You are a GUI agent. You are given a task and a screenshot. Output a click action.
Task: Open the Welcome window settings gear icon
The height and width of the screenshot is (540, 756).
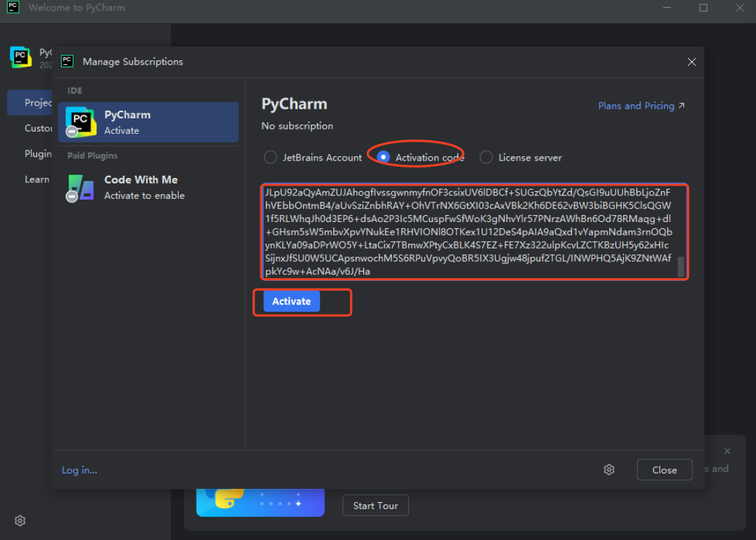tap(20, 520)
